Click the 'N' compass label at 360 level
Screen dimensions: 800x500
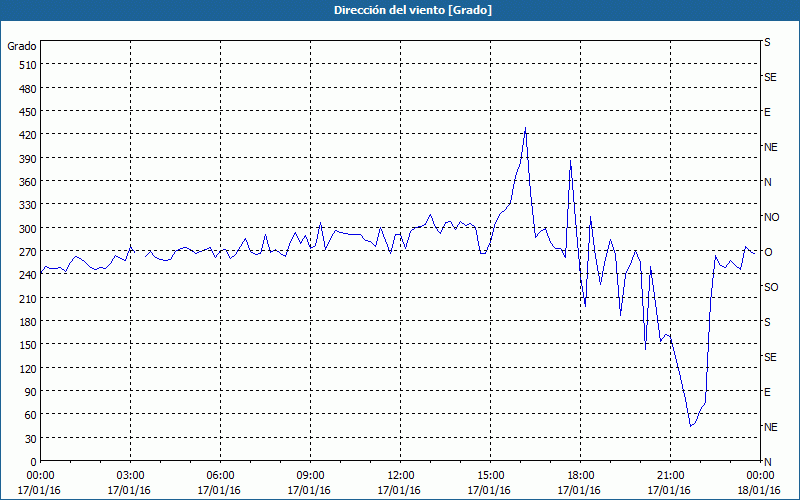pyautogui.click(x=767, y=182)
